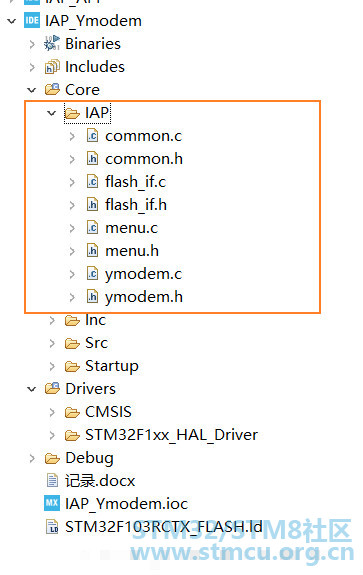Select the Includes label
The width and height of the screenshot is (363, 575).
coord(95,67)
